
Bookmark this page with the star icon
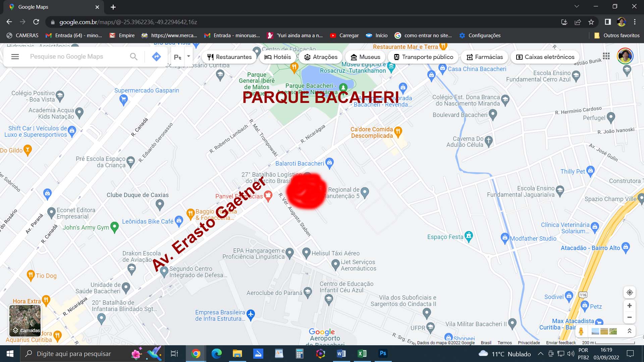point(591,22)
